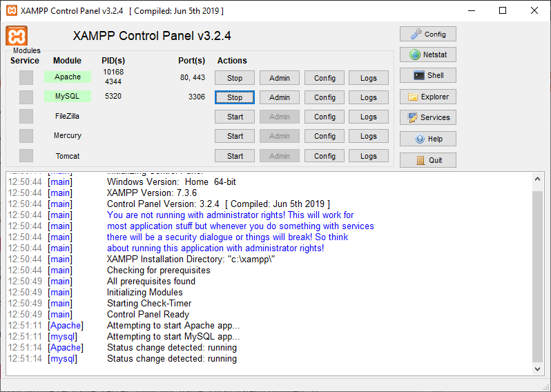Stop the MySQL module
Viewport: 551px width, 392px height.
(234, 97)
